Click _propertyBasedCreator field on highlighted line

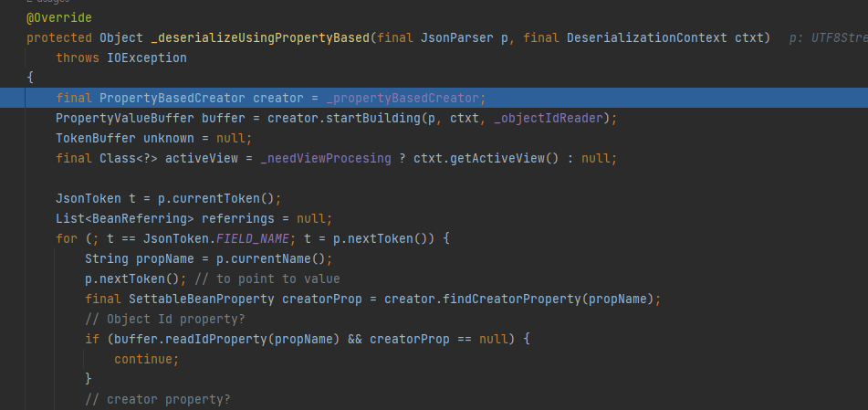(403, 98)
